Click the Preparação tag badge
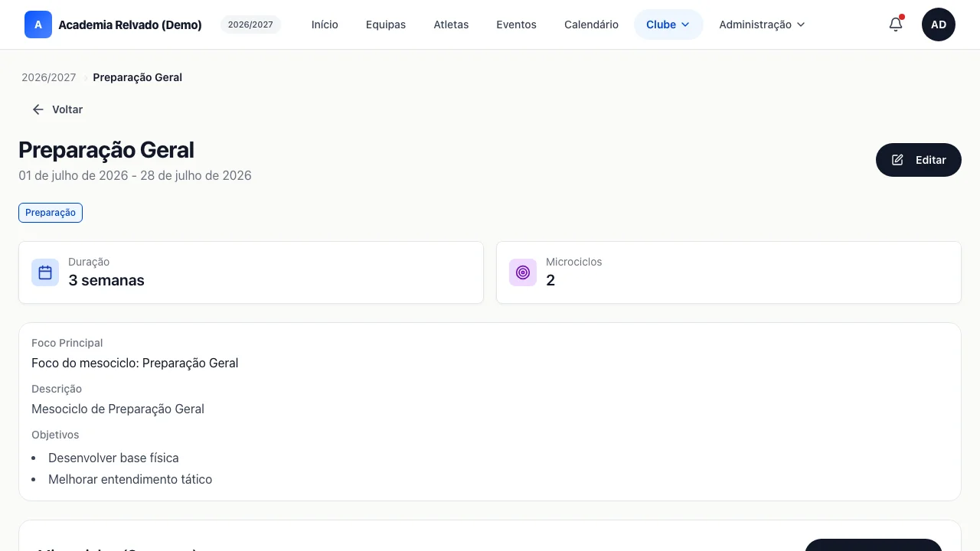Screen dimensions: 980x551 51,213
